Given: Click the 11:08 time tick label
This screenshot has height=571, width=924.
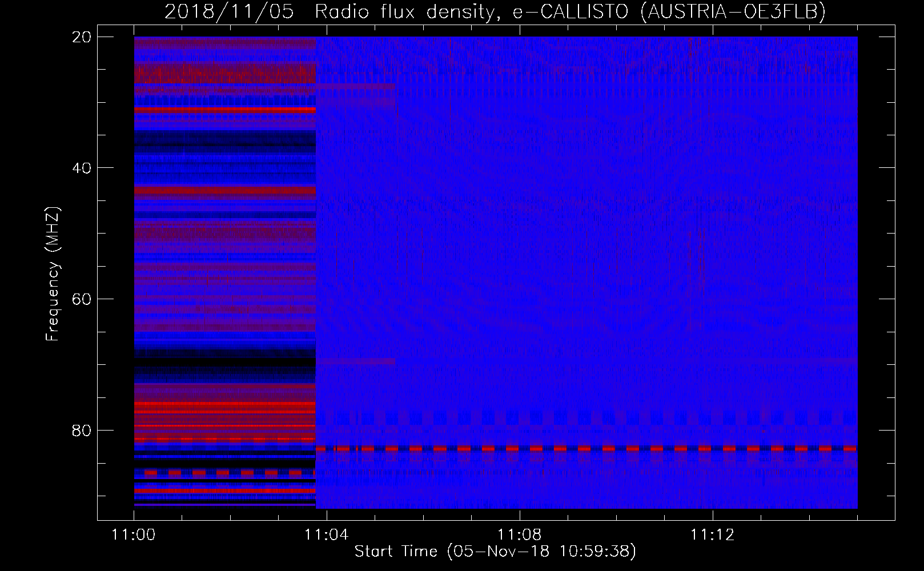Looking at the screenshot, I should pyautogui.click(x=520, y=534).
